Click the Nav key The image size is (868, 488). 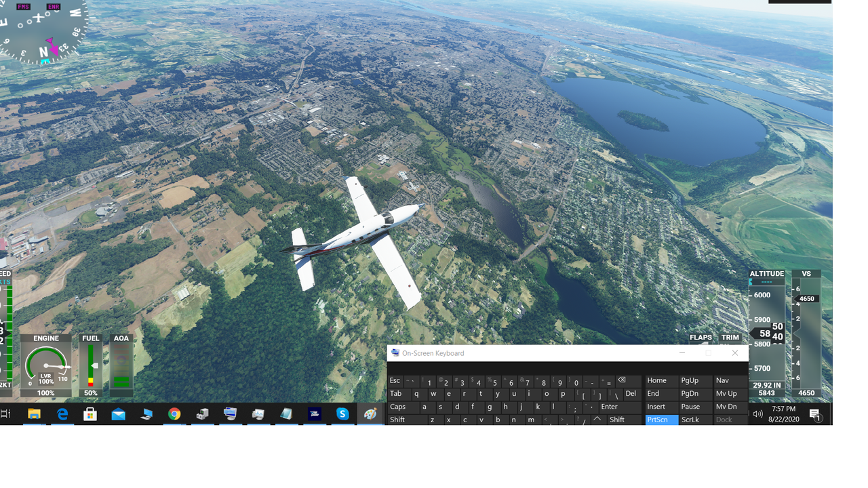pos(730,381)
